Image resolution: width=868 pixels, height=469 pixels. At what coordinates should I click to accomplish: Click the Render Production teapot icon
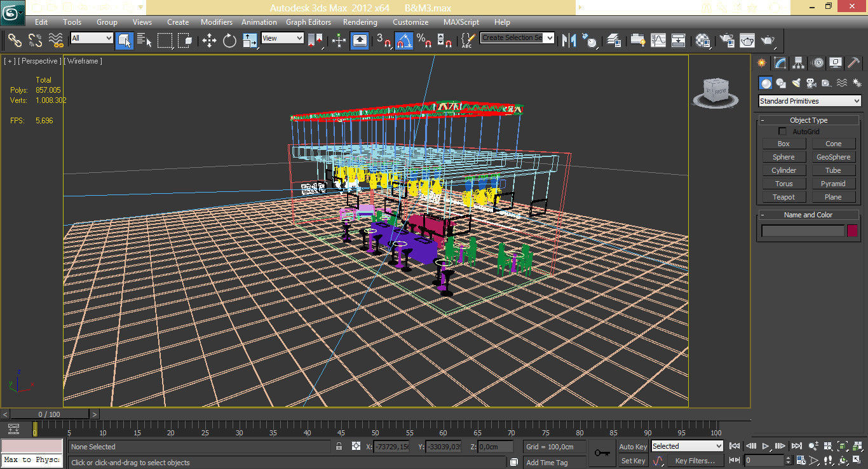point(768,41)
